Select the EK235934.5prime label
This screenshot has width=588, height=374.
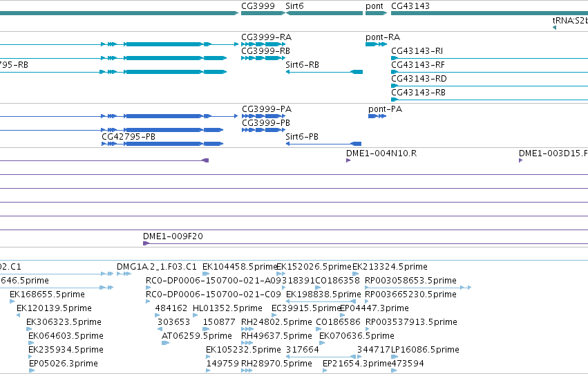66,350
